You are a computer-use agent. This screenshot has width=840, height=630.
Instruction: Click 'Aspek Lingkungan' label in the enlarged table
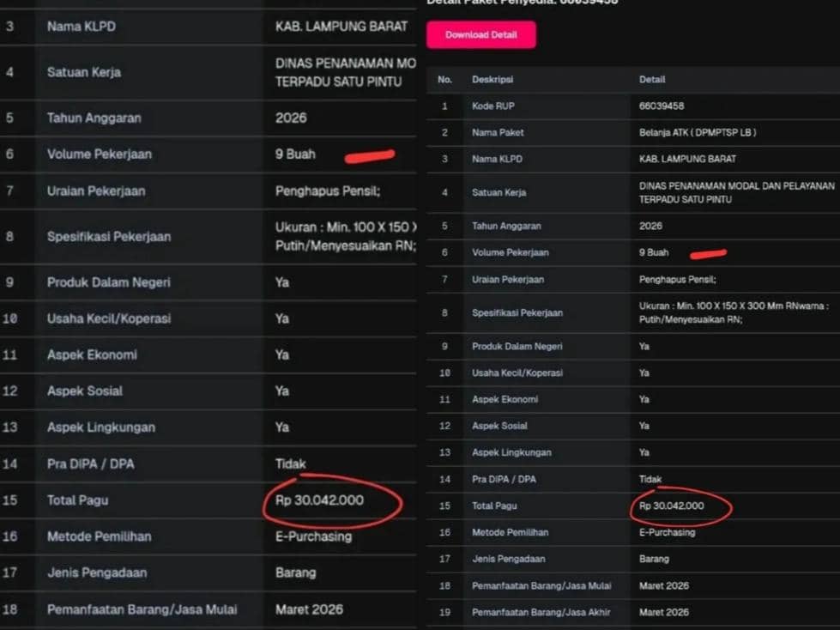tap(101, 427)
